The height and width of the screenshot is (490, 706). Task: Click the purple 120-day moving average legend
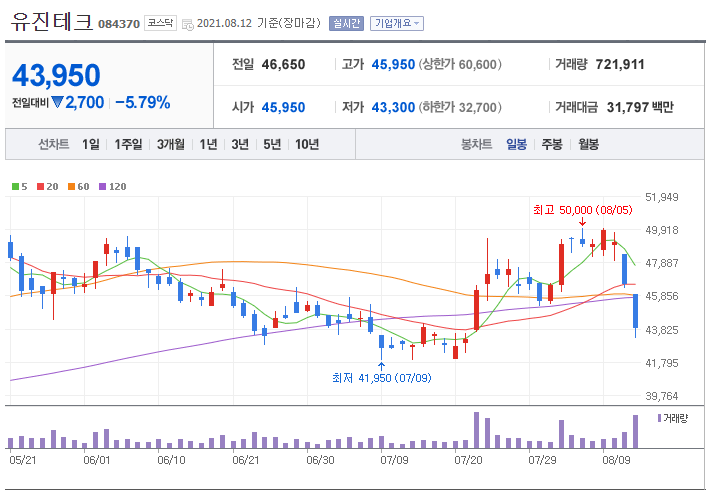(x=113, y=186)
